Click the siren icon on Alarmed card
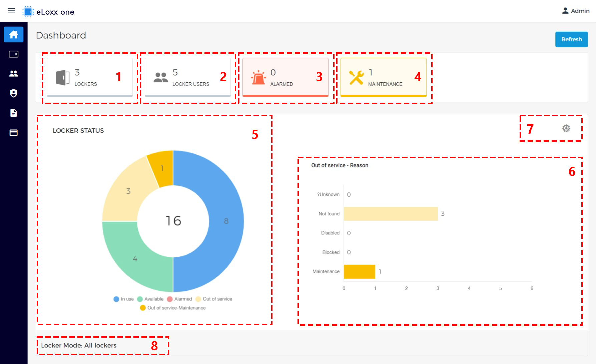This screenshot has width=596, height=364. tap(258, 78)
